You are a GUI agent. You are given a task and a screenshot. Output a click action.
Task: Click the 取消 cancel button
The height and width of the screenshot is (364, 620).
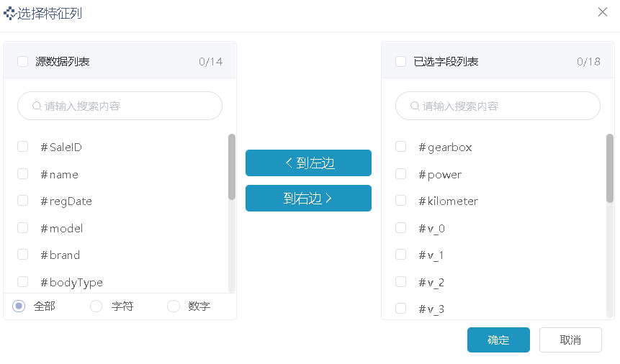click(x=570, y=340)
